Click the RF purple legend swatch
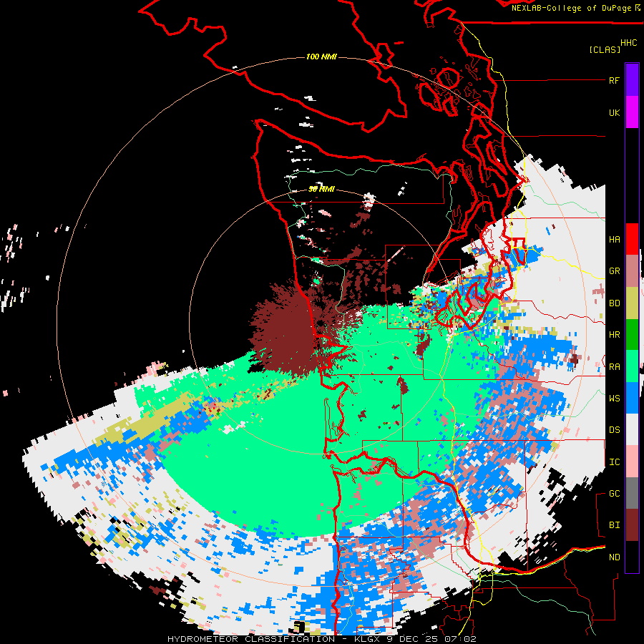Image resolution: width=644 pixels, height=644 pixels. (632, 80)
